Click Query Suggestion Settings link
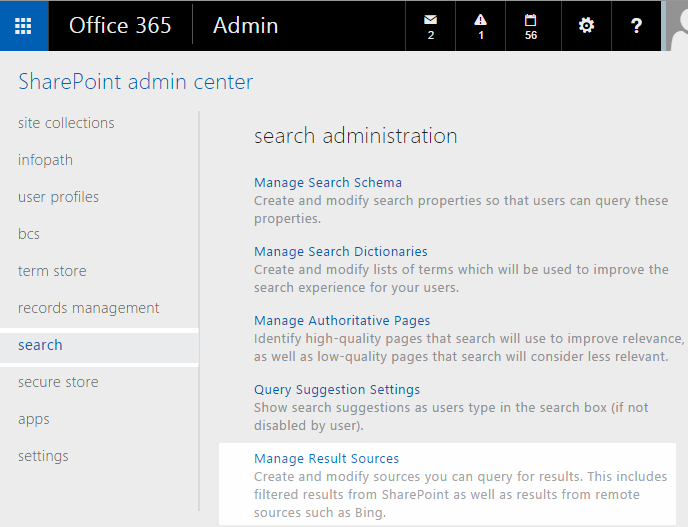688x527 pixels. (337, 390)
